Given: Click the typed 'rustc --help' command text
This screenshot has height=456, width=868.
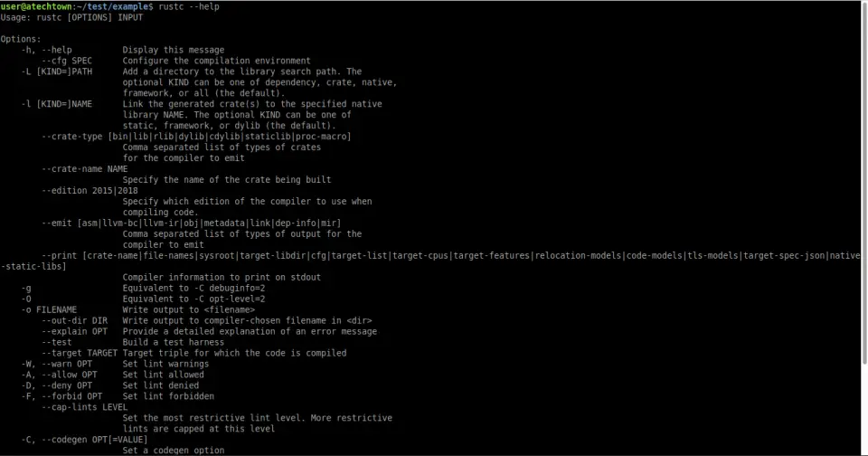Looking at the screenshot, I should (x=189, y=6).
